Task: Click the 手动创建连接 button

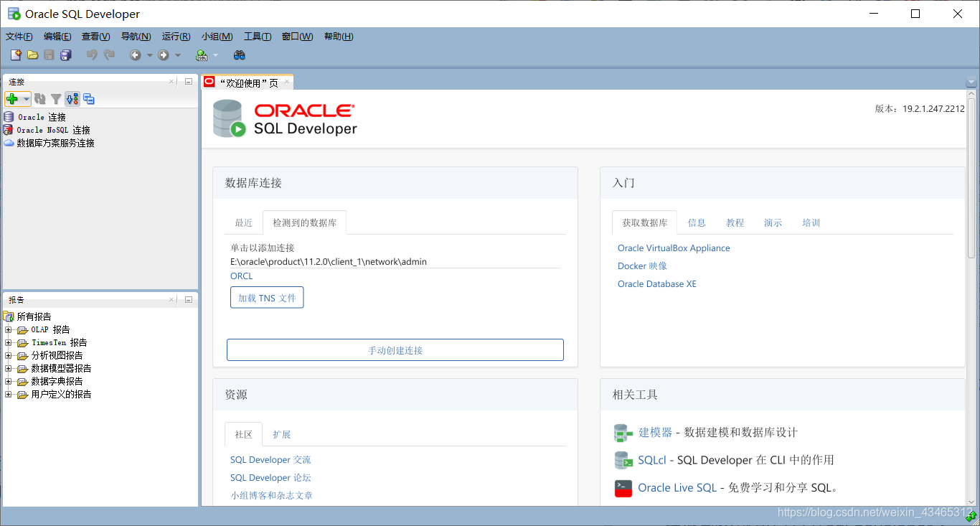Action: pyautogui.click(x=395, y=349)
